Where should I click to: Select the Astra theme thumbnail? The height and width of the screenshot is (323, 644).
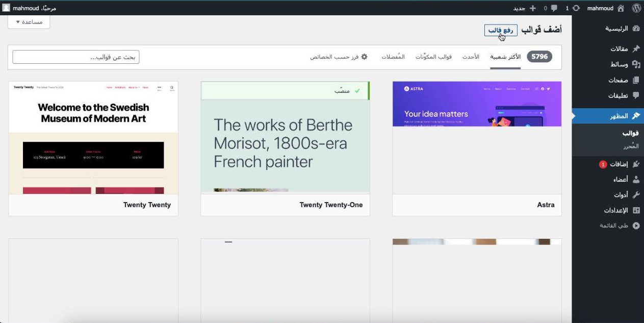(x=477, y=138)
